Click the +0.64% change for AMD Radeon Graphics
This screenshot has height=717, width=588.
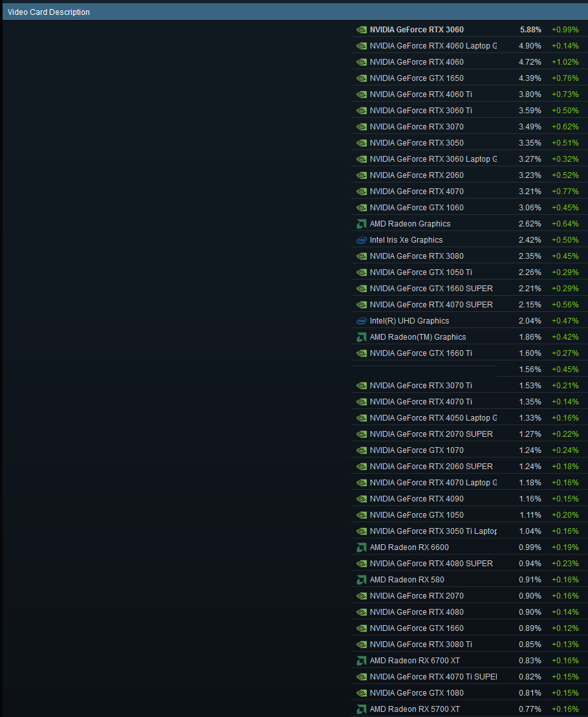(x=565, y=224)
